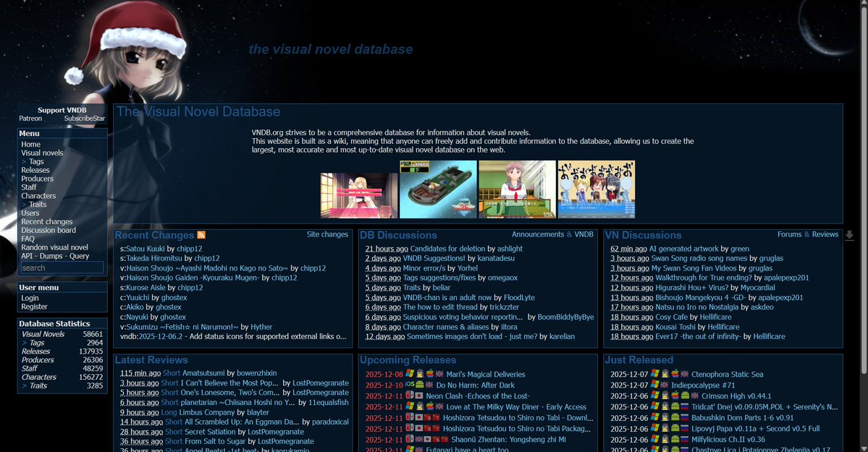This screenshot has width=868, height=452.
Task: Click Android icon in Babushkin Dom row
Action: [675, 418]
